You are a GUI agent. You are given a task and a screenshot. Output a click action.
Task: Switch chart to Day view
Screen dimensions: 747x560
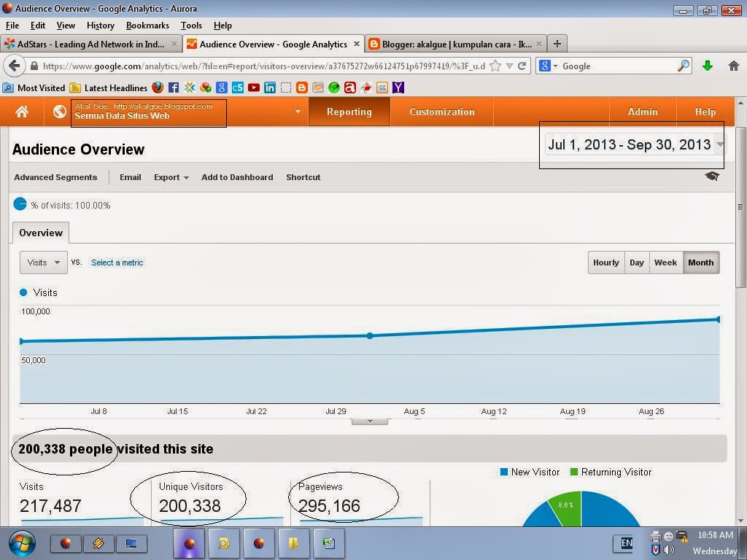pyautogui.click(x=636, y=262)
